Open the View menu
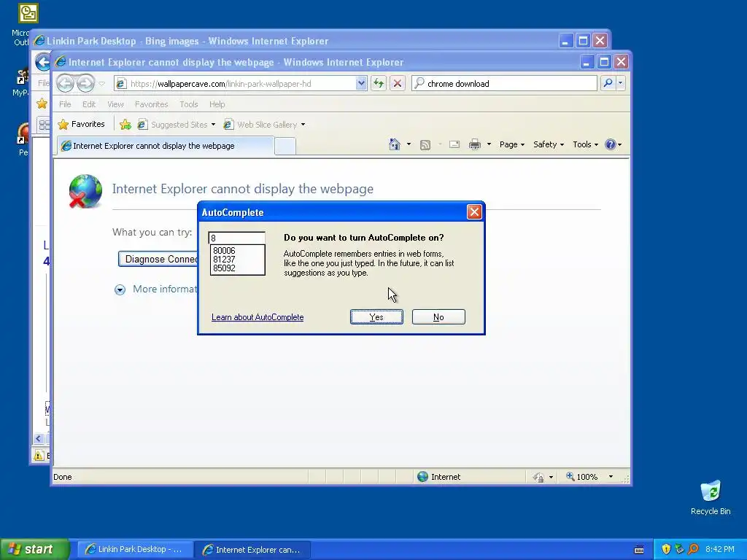 [x=115, y=104]
